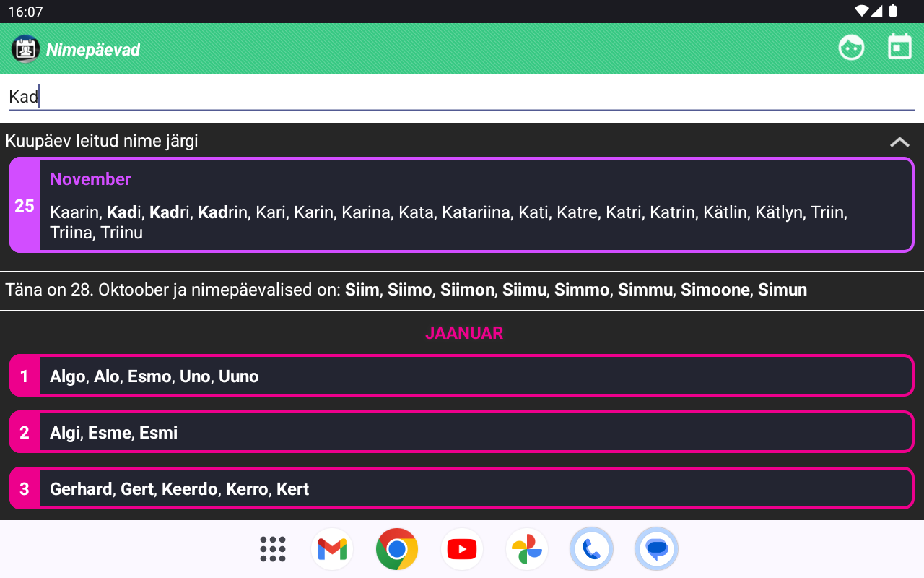Open the Messages app from dock
This screenshot has width=924, height=578.
point(657,549)
